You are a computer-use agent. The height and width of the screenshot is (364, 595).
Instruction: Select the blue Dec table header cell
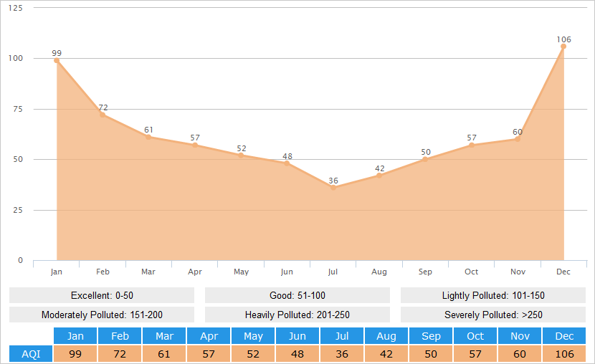coord(564,336)
